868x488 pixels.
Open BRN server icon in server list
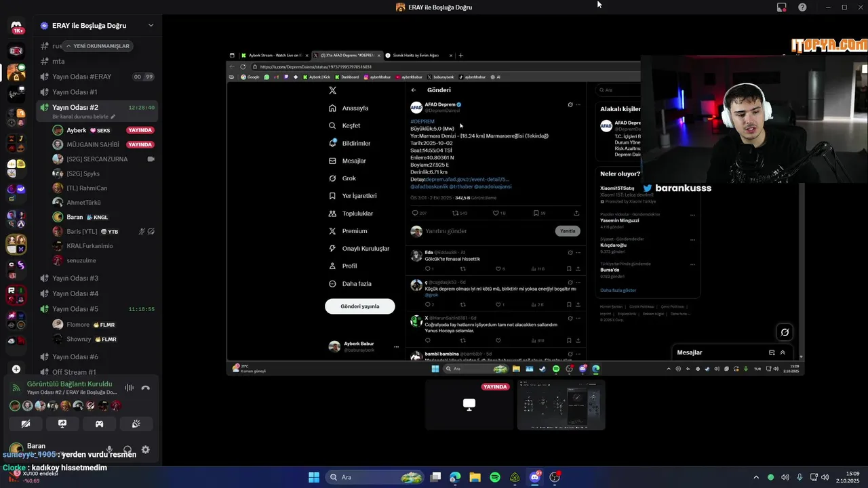pyautogui.click(x=16, y=51)
